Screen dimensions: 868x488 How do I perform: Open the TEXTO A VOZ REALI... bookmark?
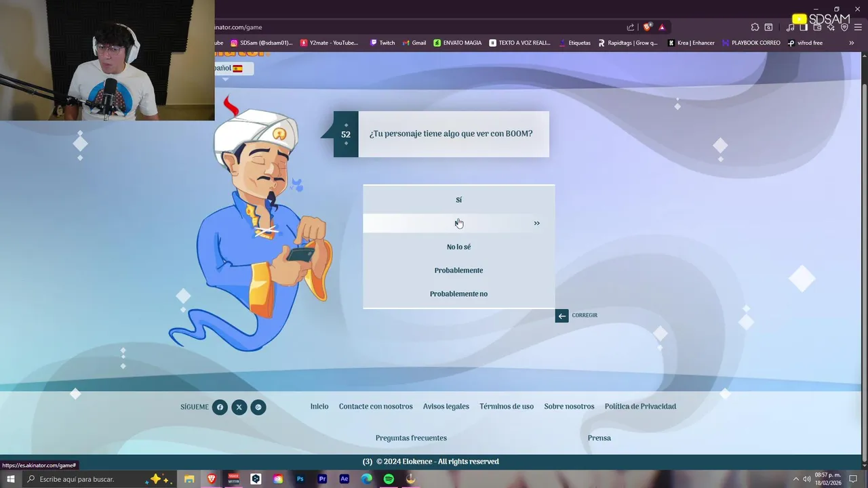[520, 43]
